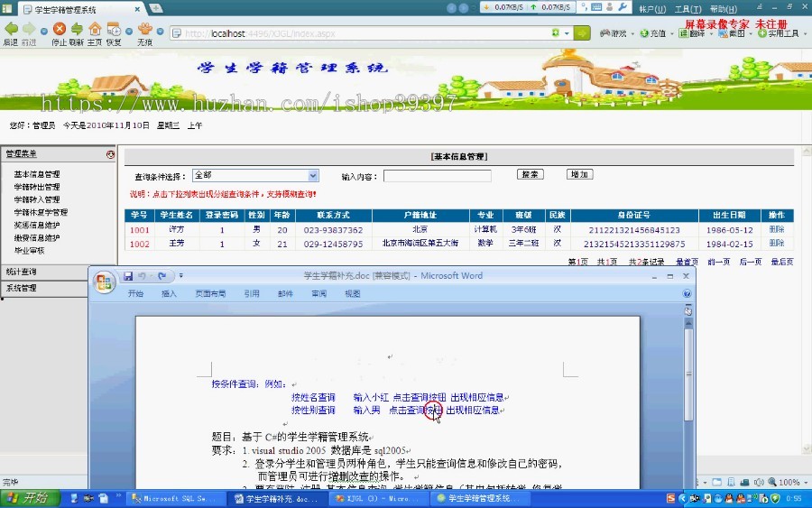This screenshot has width=812, height=508.
Task: Save document via Word quick access icon
Action: tap(128, 276)
